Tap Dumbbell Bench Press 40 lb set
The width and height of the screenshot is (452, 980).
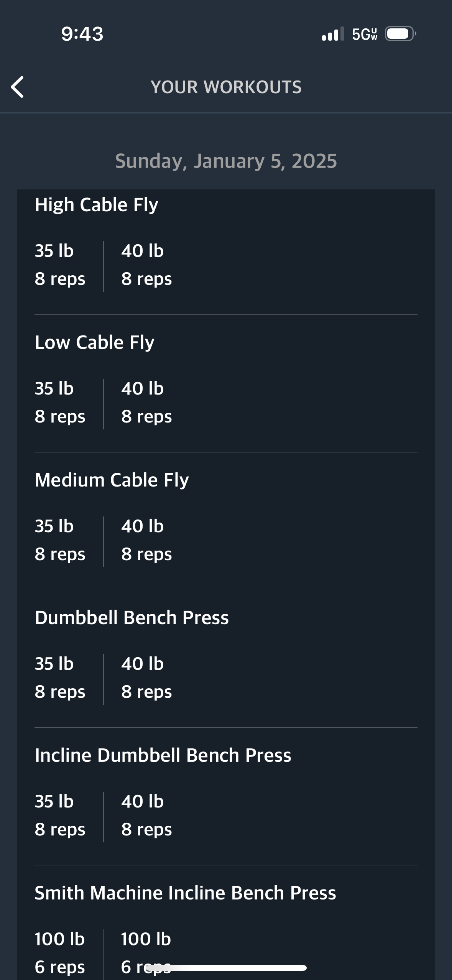click(x=146, y=678)
